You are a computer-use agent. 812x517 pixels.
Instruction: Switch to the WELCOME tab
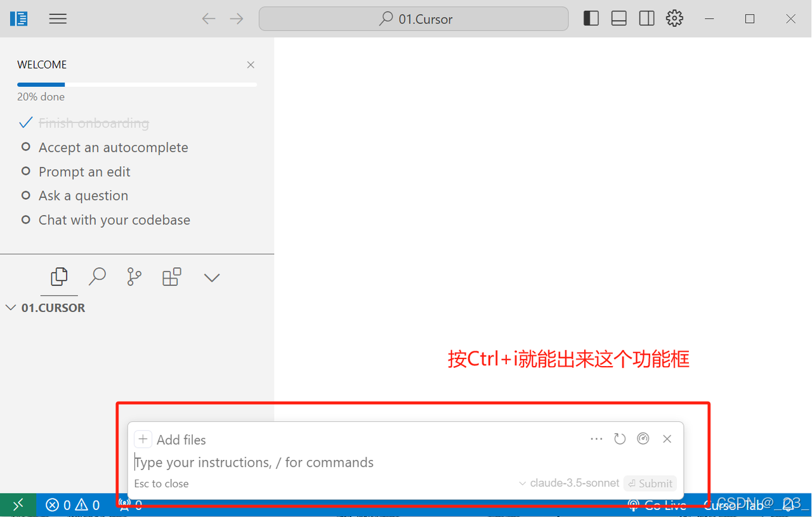point(42,64)
